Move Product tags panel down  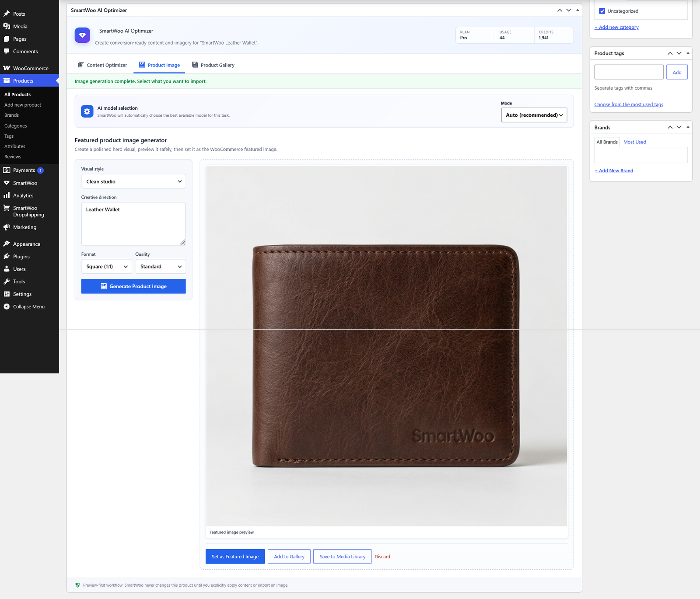[x=679, y=53]
